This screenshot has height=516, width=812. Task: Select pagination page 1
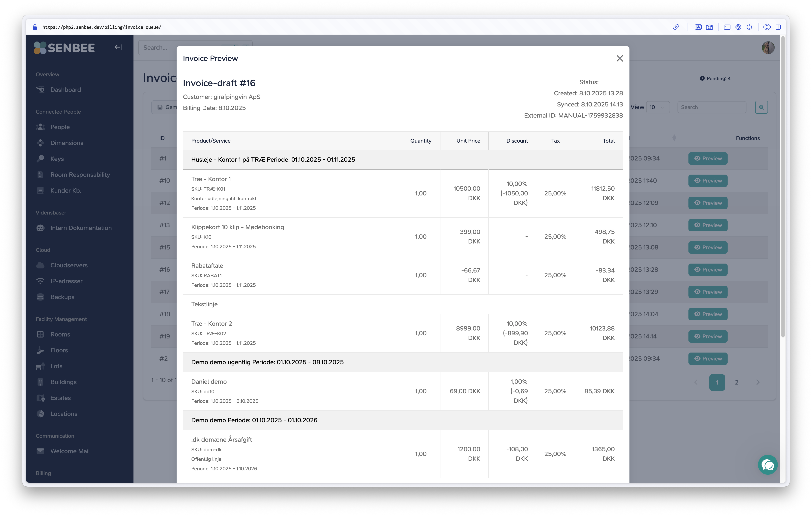coord(717,383)
